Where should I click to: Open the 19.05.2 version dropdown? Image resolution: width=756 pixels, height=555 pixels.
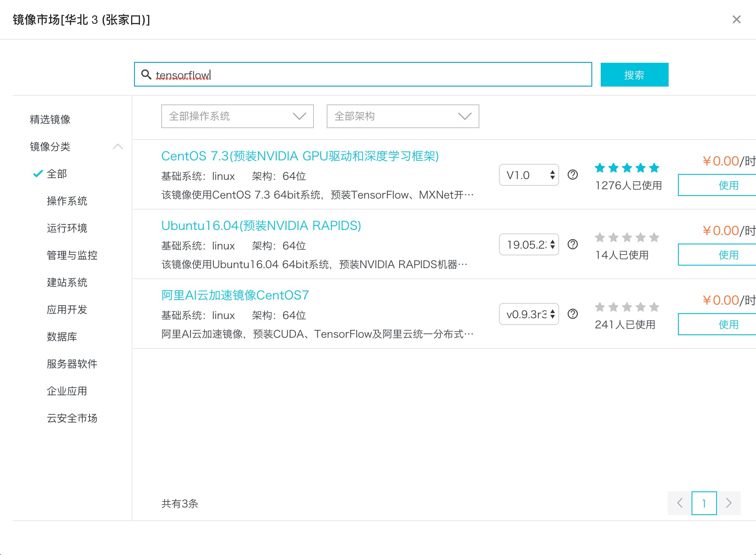coord(529,244)
